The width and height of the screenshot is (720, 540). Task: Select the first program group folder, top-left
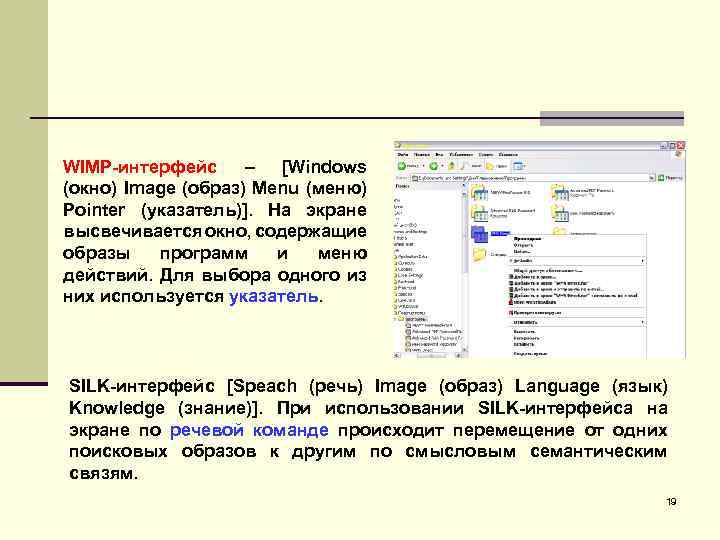pos(479,193)
